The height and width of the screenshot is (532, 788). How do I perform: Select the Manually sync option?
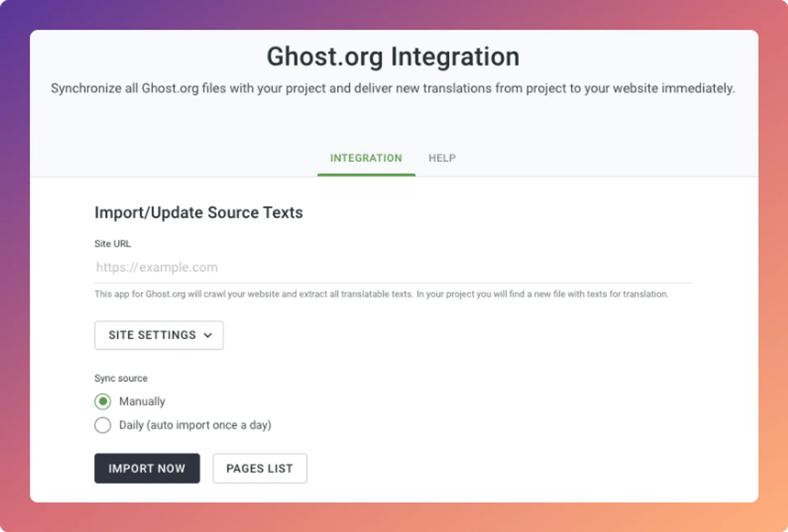point(103,401)
